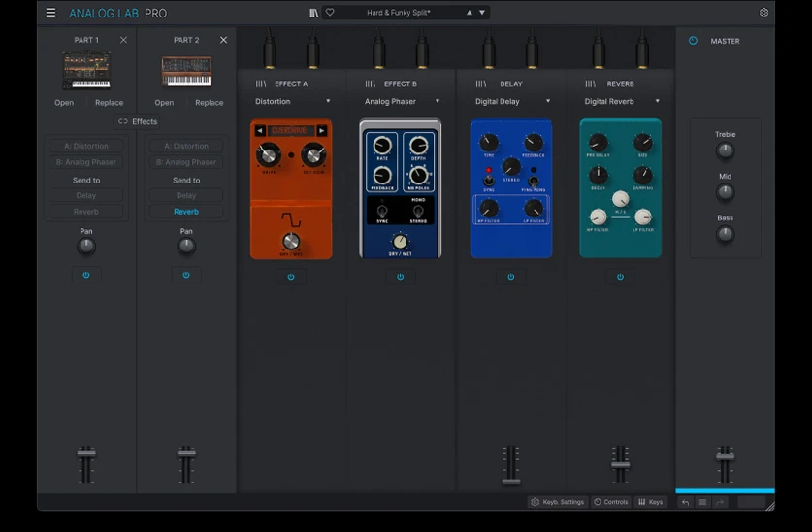Go to the previous preset with the up arrow
The image size is (812, 532).
470,13
